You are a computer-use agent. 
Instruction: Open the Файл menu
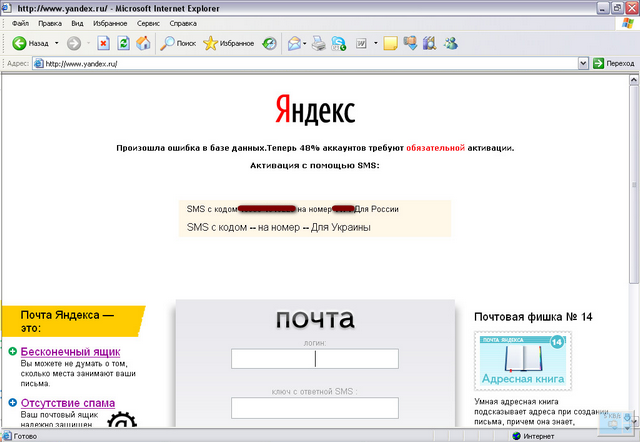coord(20,24)
